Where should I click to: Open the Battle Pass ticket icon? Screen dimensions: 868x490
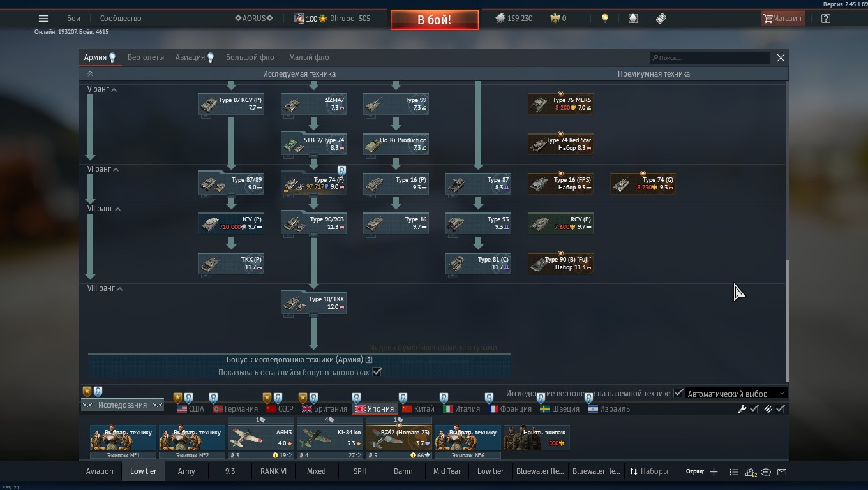point(661,19)
